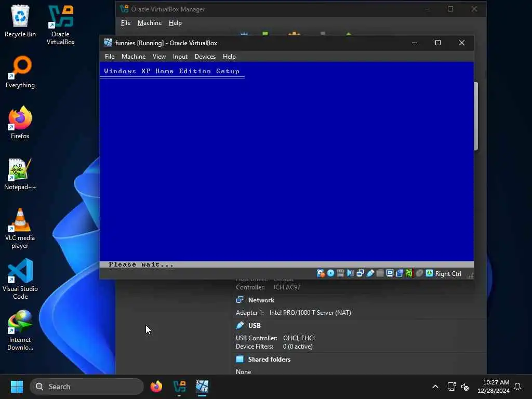Maximize the funnies VM window
532x399 pixels.
click(438, 43)
